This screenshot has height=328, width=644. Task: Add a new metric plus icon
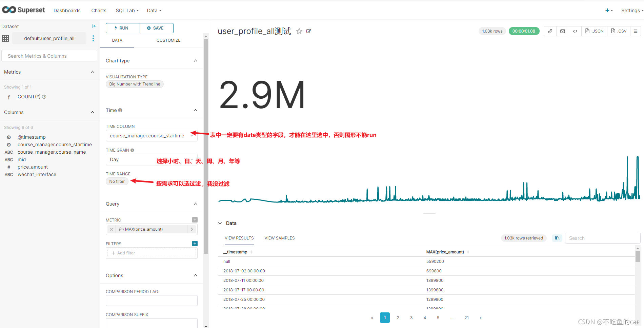pos(195,220)
